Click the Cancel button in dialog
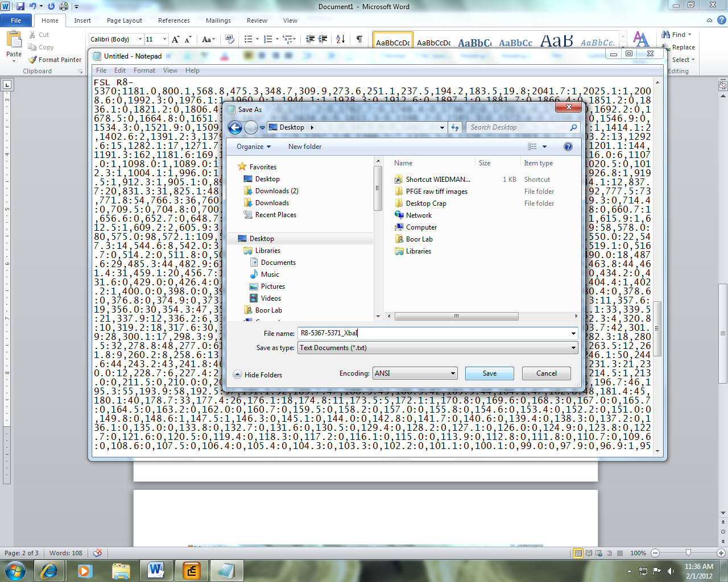Viewport: 728px width, 582px height. [x=547, y=373]
